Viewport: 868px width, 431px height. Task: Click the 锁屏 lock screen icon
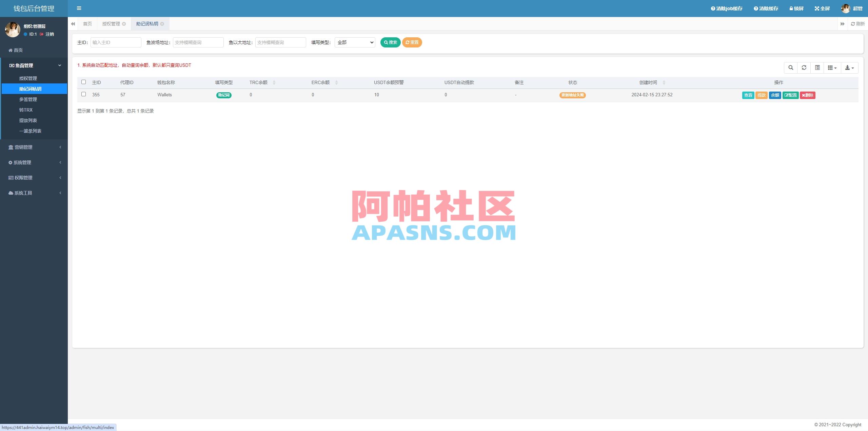[x=796, y=8]
